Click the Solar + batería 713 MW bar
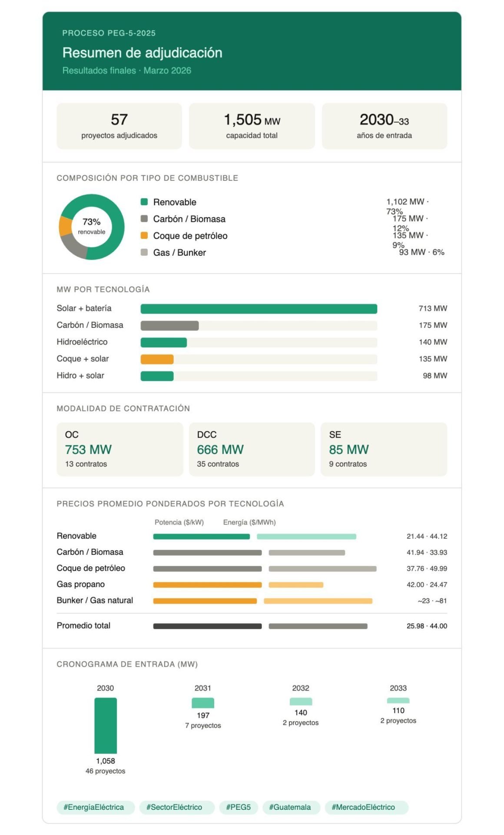504x835 pixels. click(259, 309)
